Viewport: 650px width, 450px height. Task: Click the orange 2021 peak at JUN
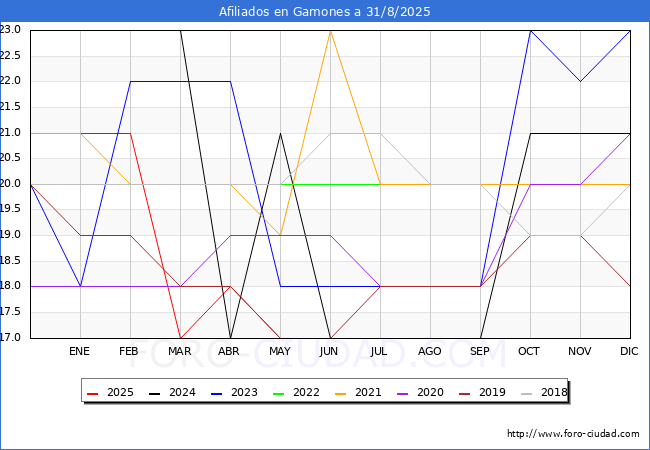pyautogui.click(x=330, y=31)
